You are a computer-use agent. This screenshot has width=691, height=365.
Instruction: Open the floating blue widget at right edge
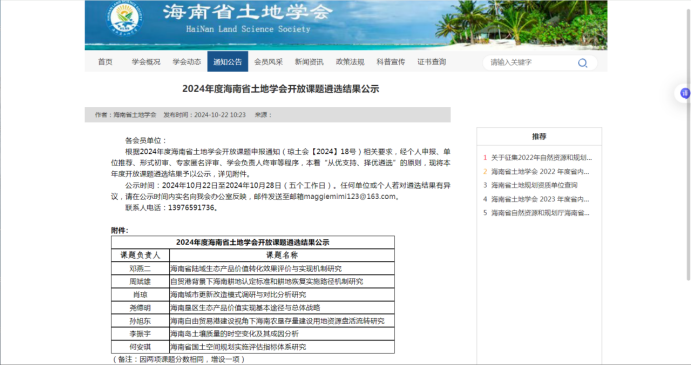pos(684,93)
